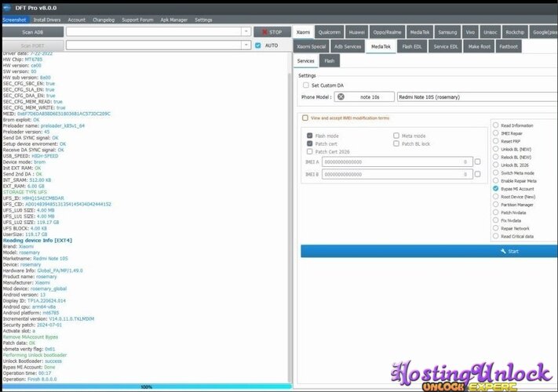Click the IMEI A input field

[397, 162]
